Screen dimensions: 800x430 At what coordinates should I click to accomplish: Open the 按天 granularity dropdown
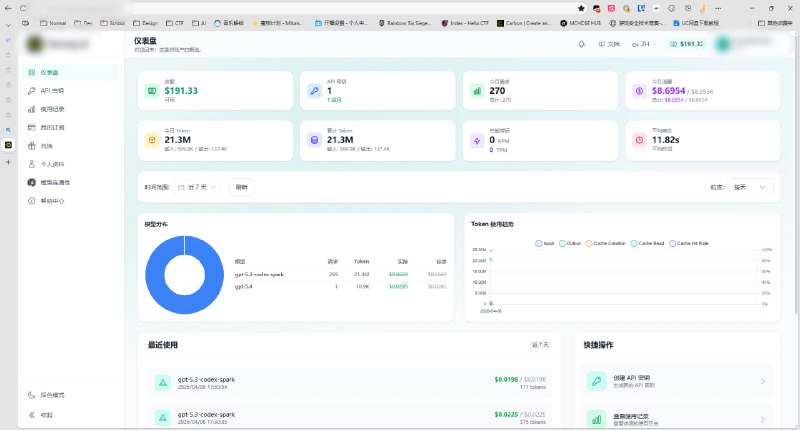pos(750,187)
